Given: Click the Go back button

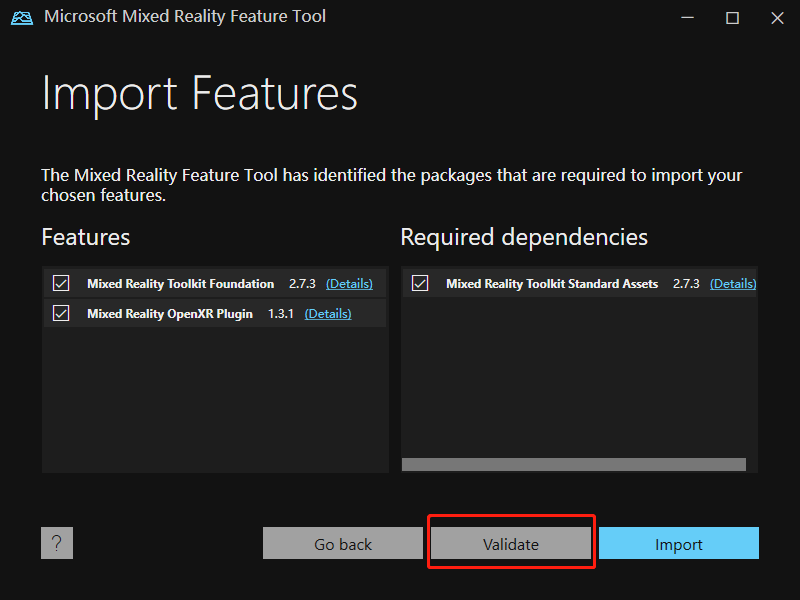Looking at the screenshot, I should tap(343, 543).
